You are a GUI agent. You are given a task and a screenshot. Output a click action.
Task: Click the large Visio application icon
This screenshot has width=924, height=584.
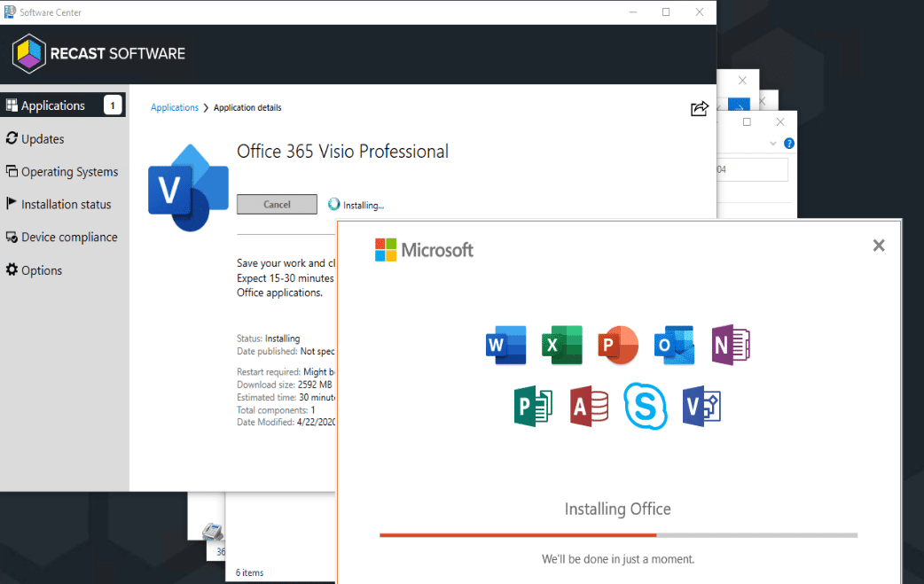pyautogui.click(x=188, y=185)
